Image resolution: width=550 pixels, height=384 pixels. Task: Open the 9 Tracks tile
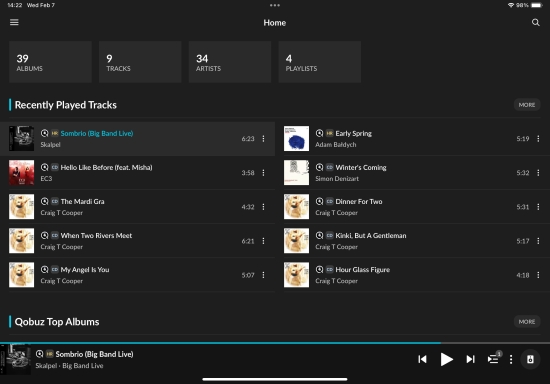pyautogui.click(x=140, y=62)
